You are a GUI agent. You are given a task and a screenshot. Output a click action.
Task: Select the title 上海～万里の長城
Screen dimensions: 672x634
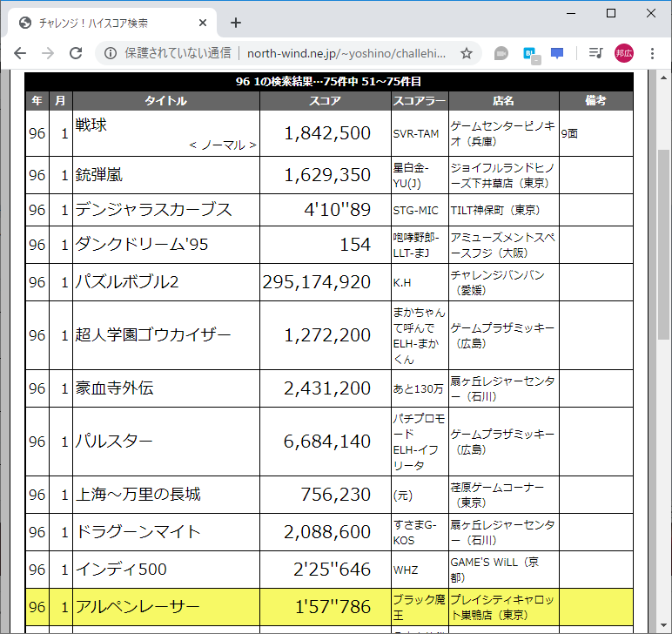138,495
